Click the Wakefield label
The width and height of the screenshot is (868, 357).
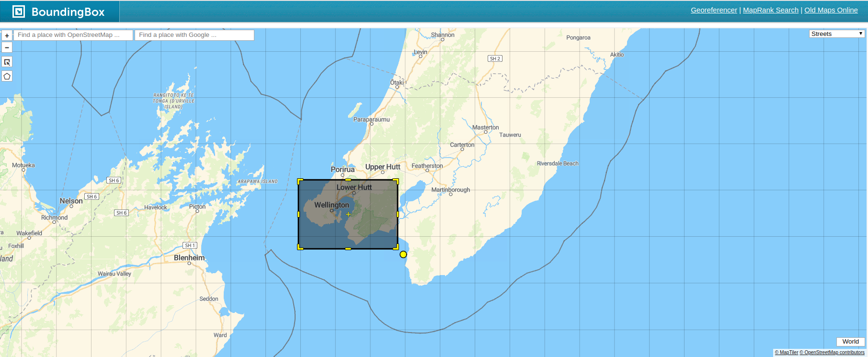29,233
